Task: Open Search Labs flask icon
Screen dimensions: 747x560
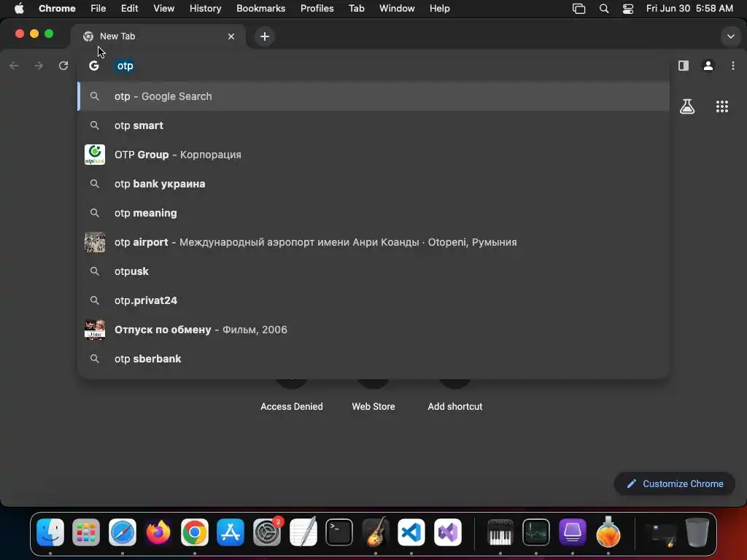Action: coord(687,106)
